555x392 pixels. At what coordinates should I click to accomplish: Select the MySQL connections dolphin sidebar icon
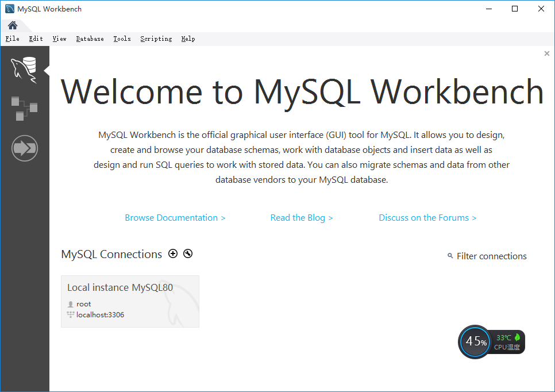click(24, 70)
